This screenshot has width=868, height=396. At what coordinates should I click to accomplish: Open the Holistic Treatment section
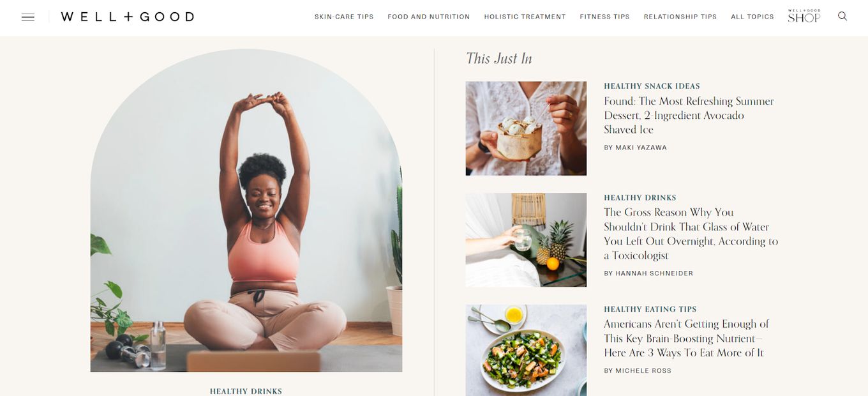525,17
